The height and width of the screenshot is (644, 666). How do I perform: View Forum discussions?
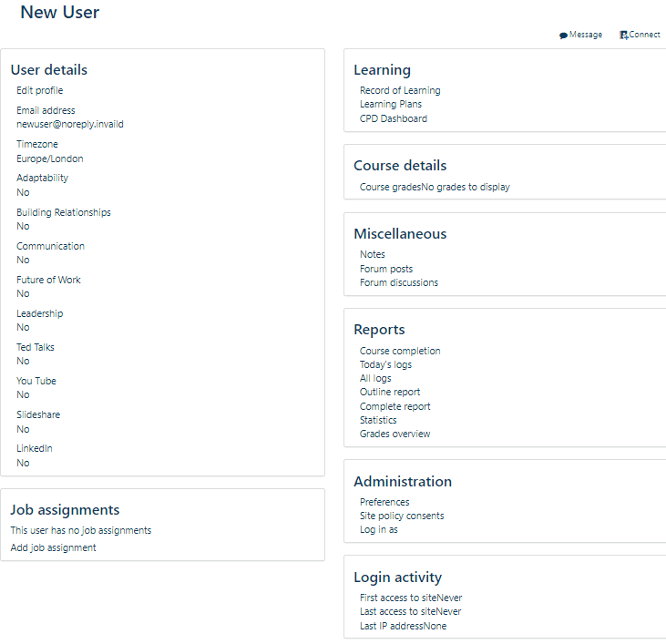[x=399, y=282]
